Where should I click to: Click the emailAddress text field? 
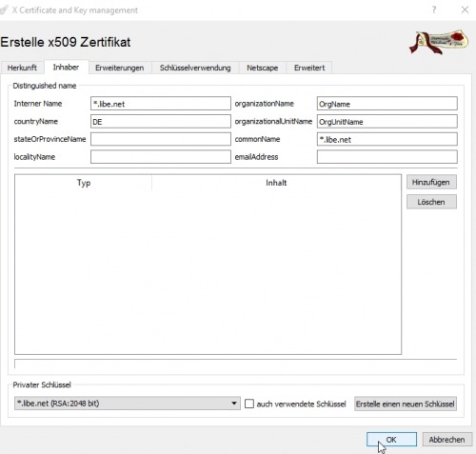point(387,157)
